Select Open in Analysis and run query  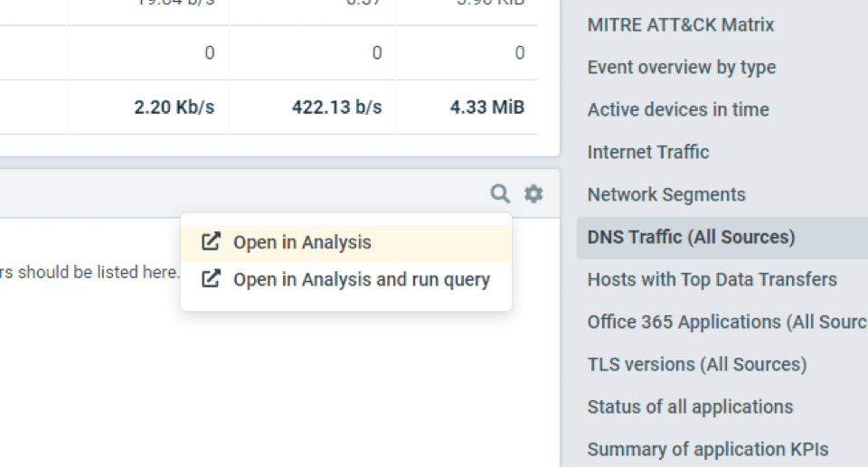click(x=361, y=279)
